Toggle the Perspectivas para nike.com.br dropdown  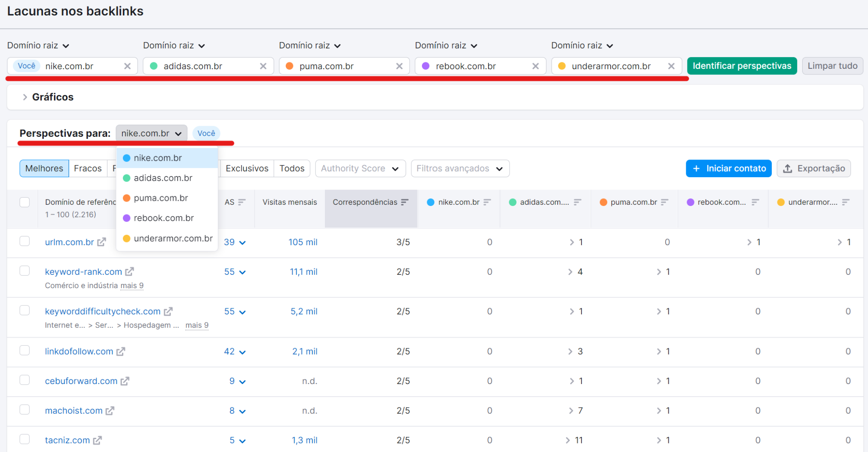(151, 133)
